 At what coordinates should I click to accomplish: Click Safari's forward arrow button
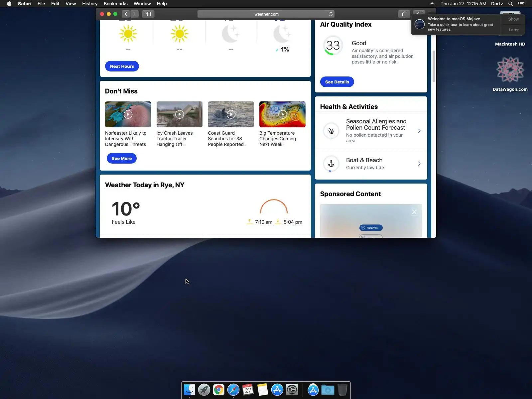(x=134, y=14)
